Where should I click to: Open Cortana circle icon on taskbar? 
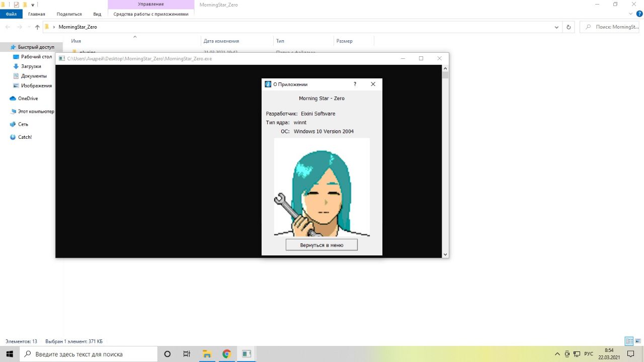tap(168, 354)
